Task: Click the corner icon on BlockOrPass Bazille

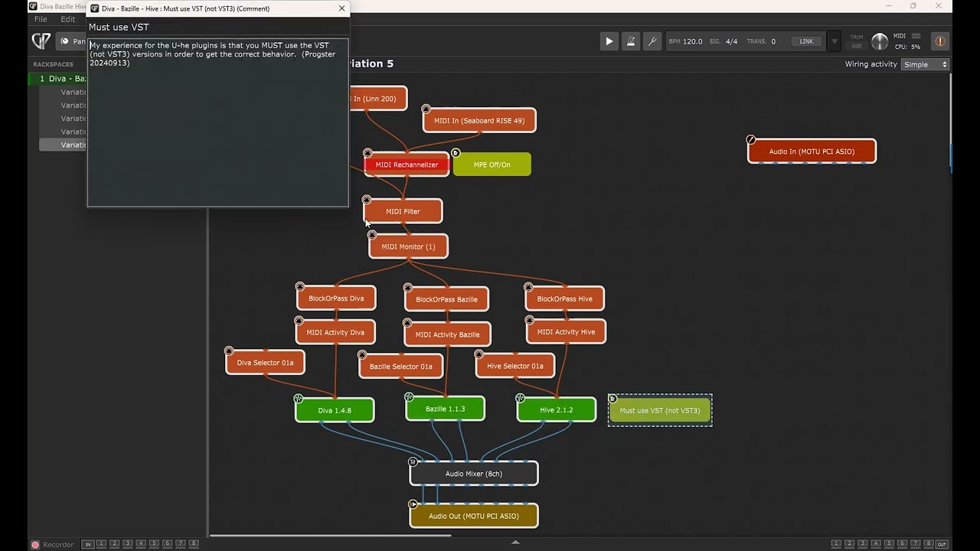Action: point(407,288)
